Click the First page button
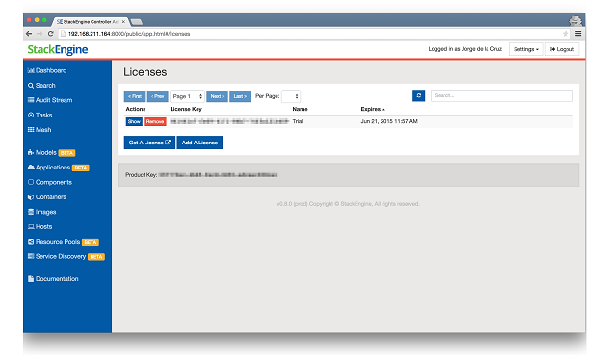Screen dimensions: 607x364 point(135,96)
